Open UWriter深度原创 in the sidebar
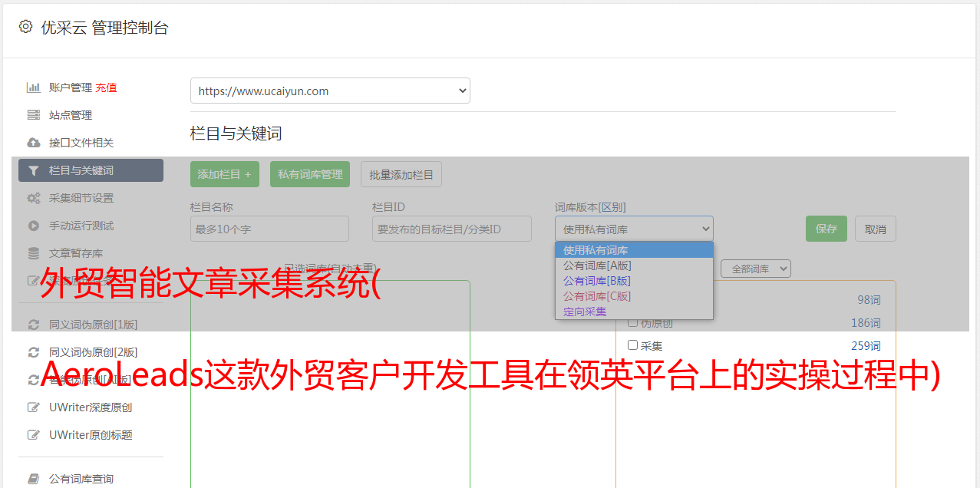The height and width of the screenshot is (488, 980). pyautogui.click(x=91, y=407)
